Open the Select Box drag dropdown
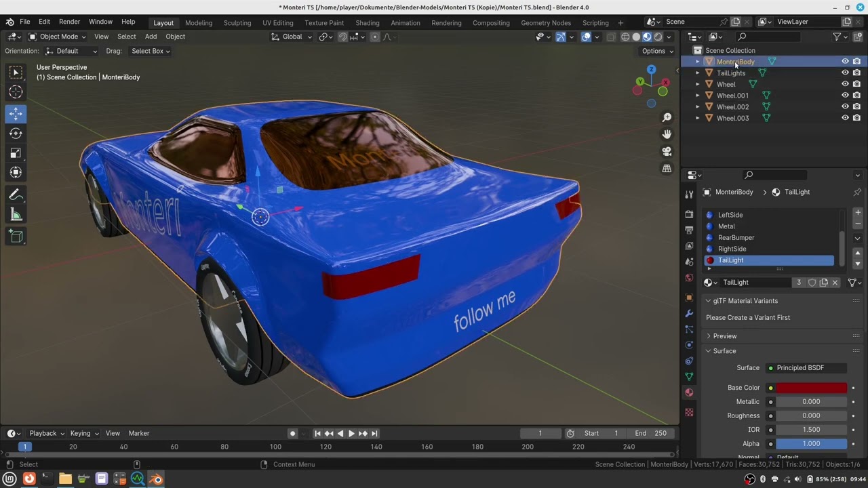868x488 pixels. pos(151,51)
